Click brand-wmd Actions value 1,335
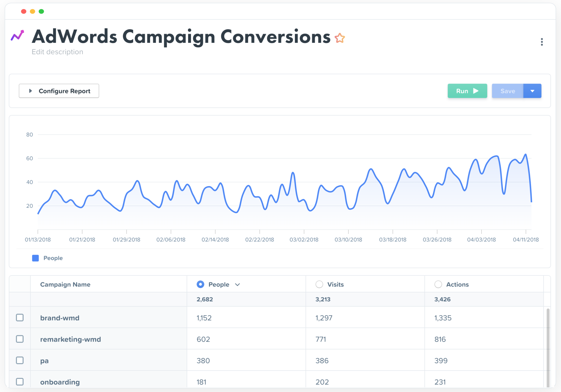Viewport: 561px width, 392px height. [443, 318]
